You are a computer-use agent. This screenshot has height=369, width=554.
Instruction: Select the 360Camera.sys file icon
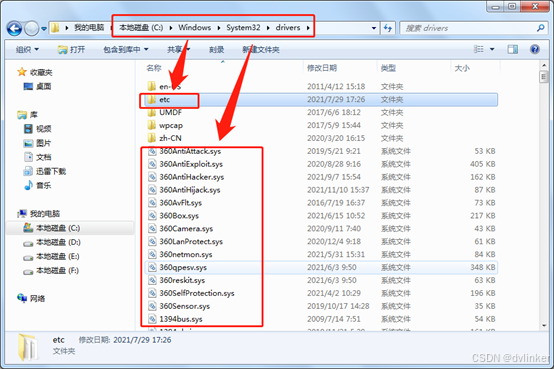(x=152, y=229)
